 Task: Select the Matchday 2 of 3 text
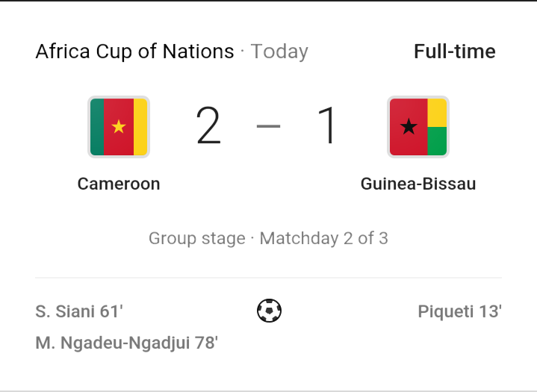[x=323, y=238]
